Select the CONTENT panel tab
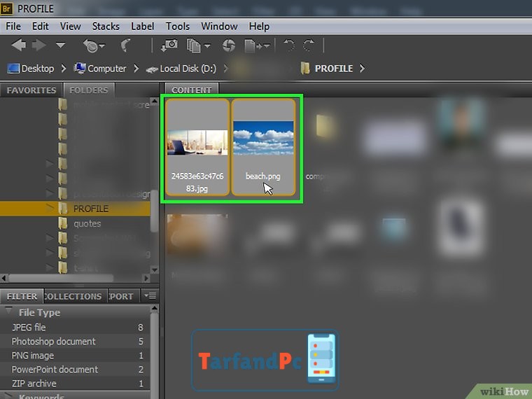This screenshot has height=399, width=532. pos(192,90)
